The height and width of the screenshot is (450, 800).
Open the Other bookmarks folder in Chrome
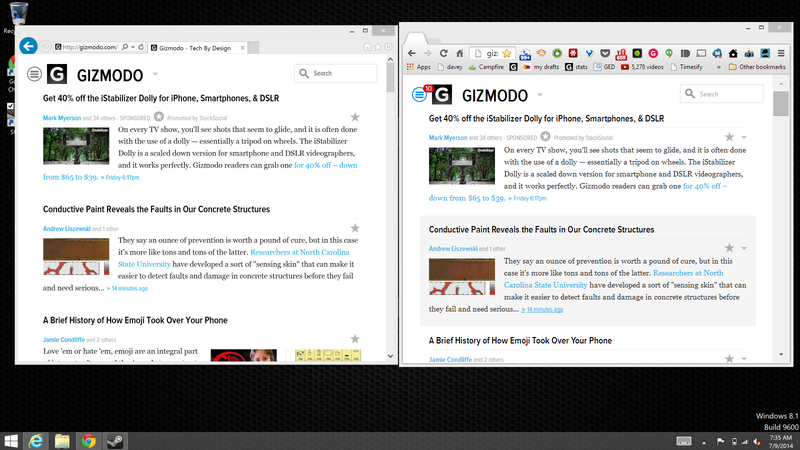point(757,67)
